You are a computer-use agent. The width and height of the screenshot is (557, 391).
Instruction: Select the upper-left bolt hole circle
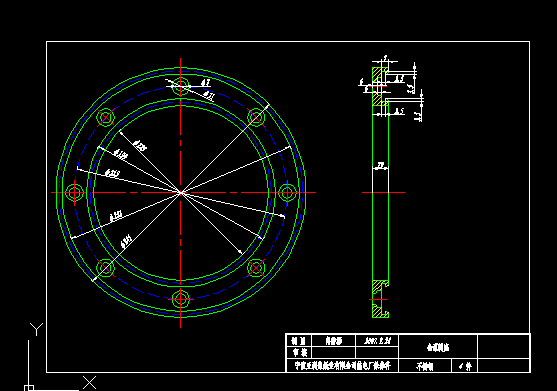tap(106, 118)
